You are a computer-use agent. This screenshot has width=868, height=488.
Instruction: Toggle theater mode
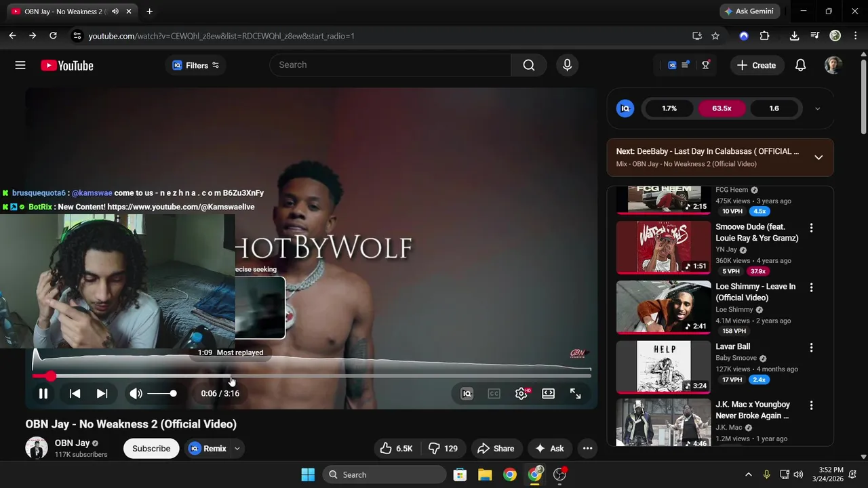pyautogui.click(x=549, y=394)
